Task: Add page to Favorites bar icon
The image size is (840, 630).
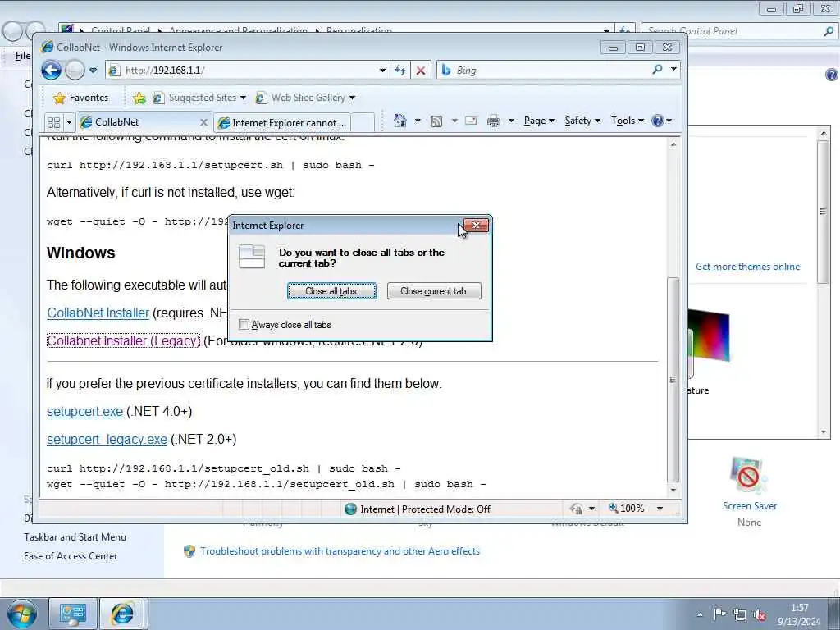Action: (139, 98)
